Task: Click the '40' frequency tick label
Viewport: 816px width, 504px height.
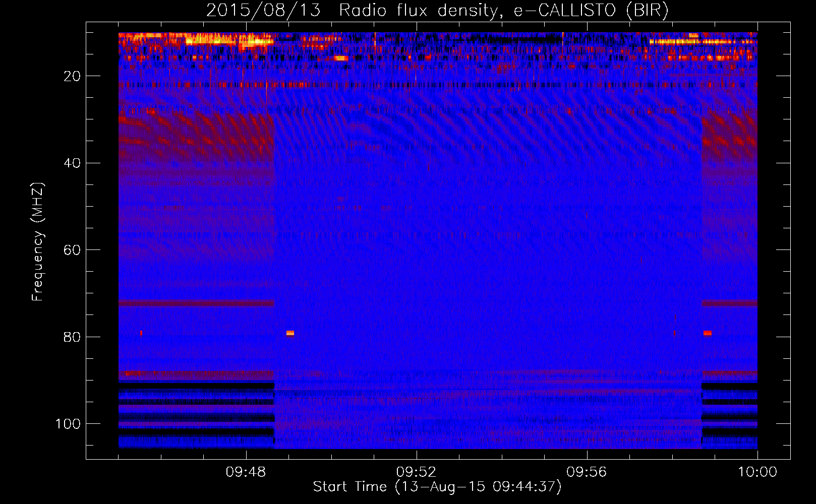Action: coord(72,163)
